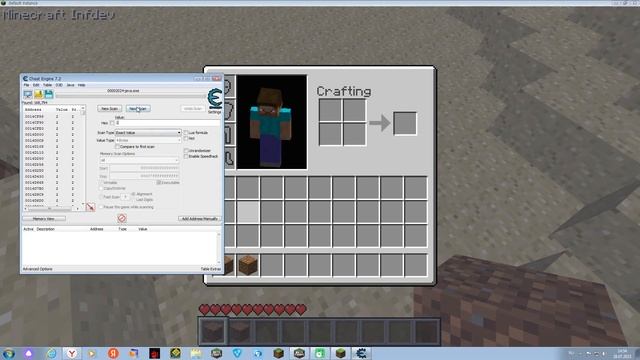640x360 pixels.
Task: Click the New Scan button
Action: click(109, 109)
